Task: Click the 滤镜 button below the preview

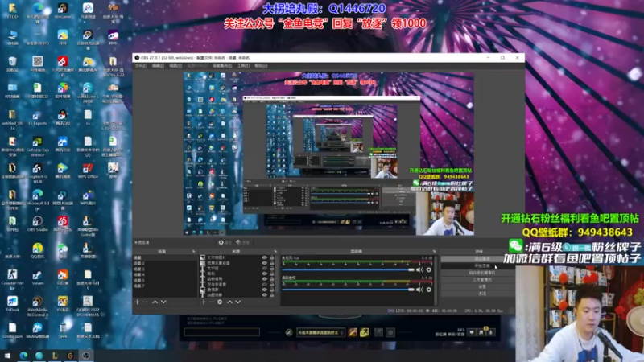Action: tap(243, 243)
